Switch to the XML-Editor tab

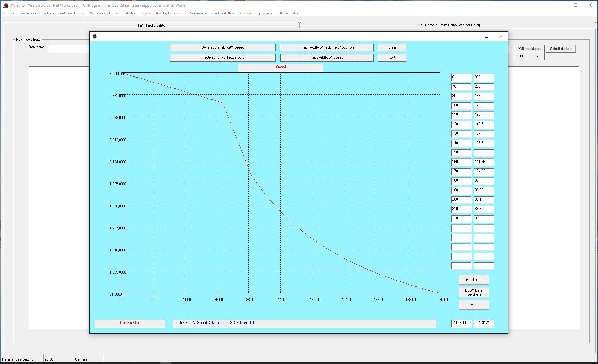pyautogui.click(x=448, y=25)
